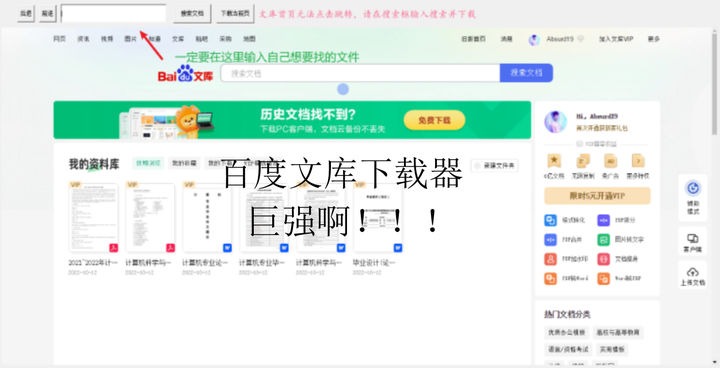Click the 无限复制 privilege icon
The height and width of the screenshot is (368, 720).
583,160
